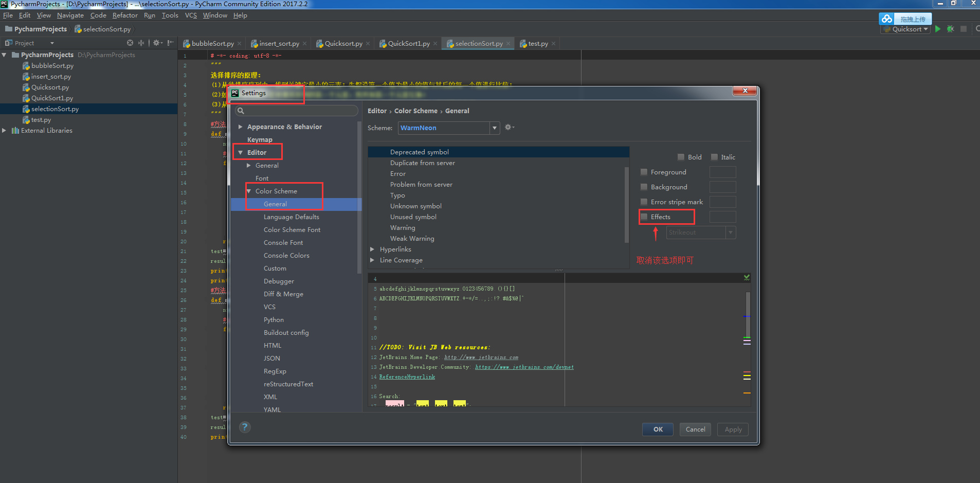Expand Appearance & Behavior settings node
The image size is (980, 483).
pos(240,127)
